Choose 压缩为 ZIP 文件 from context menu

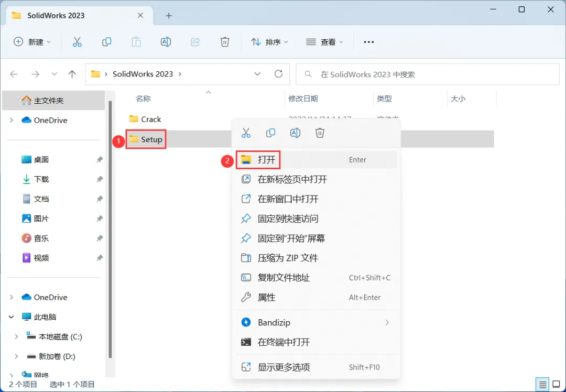[x=317, y=258]
